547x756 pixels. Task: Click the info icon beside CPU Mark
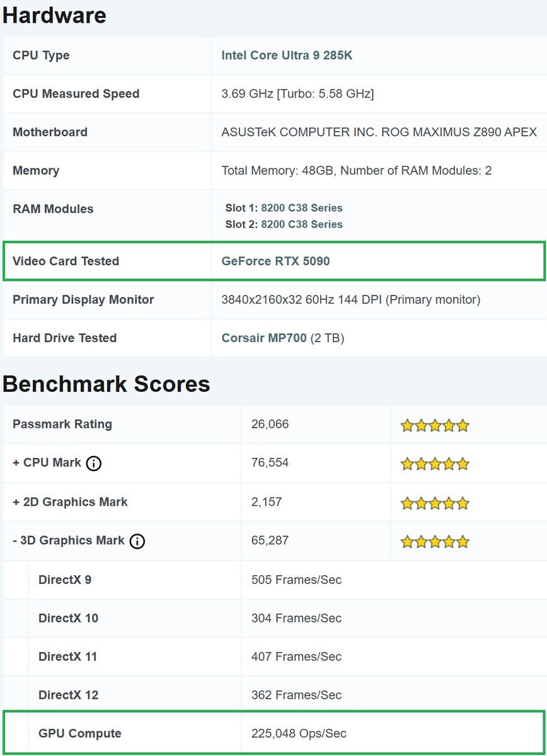click(x=93, y=464)
